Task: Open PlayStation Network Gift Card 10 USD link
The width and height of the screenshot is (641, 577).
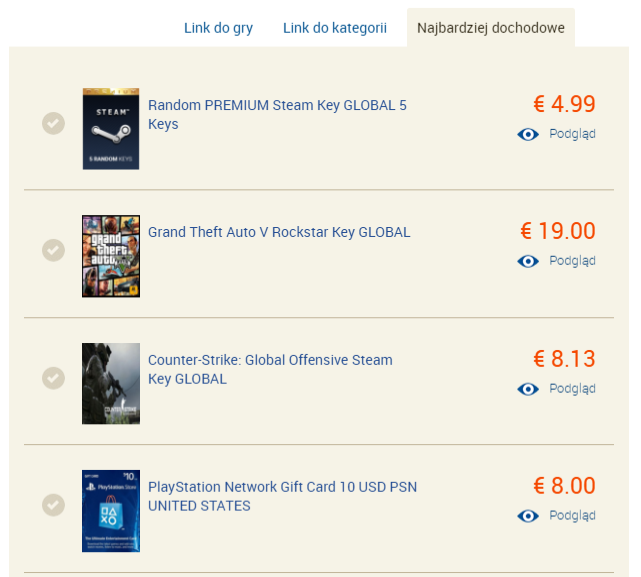Action: [282, 496]
